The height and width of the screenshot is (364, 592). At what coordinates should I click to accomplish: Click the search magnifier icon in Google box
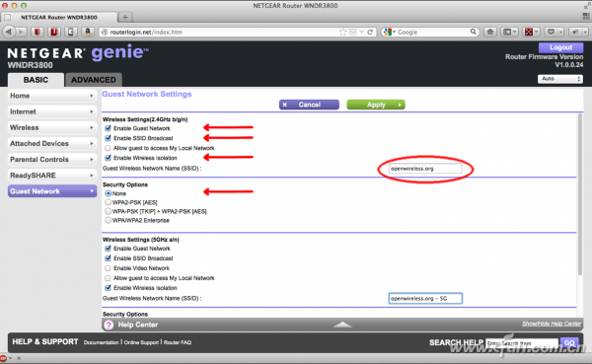[473, 33]
